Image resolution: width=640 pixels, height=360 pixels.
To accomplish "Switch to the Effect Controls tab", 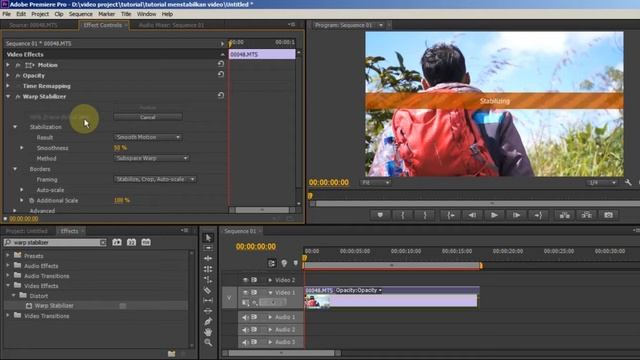I will coord(102,25).
